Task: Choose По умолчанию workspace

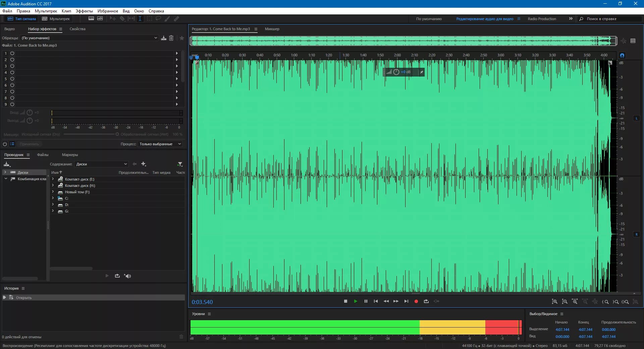Action: [x=429, y=19]
